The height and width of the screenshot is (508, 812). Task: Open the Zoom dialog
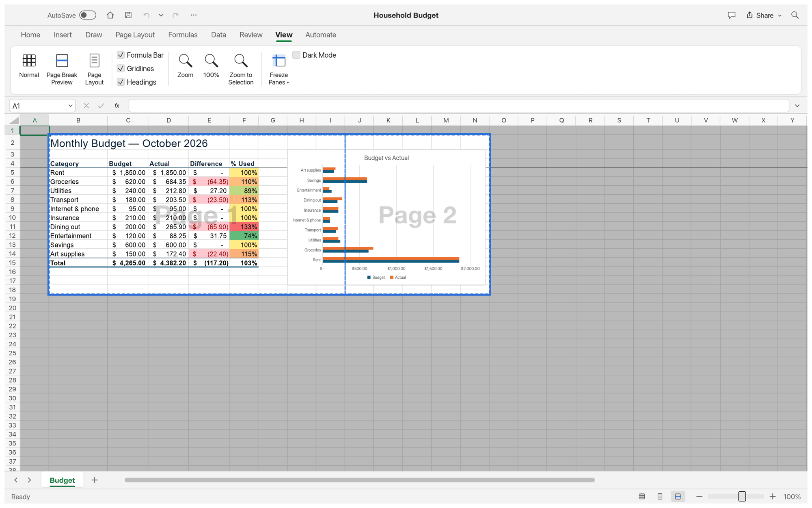(x=185, y=66)
